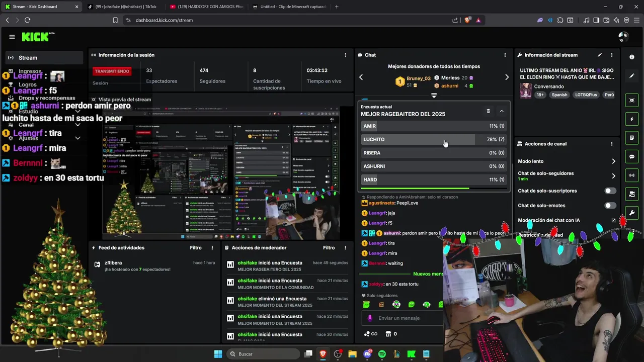
Task: Toggle Chat de solo-suscriptores switch
Action: (610, 191)
